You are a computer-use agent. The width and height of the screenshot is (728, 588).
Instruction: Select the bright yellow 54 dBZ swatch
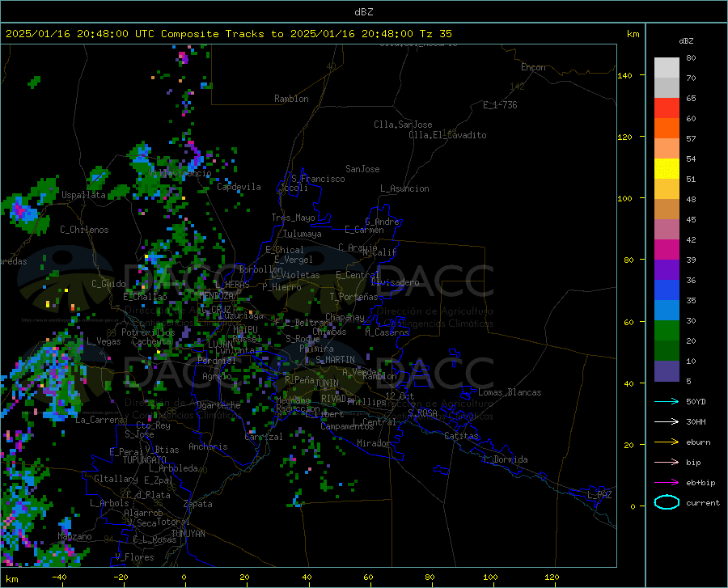click(667, 169)
